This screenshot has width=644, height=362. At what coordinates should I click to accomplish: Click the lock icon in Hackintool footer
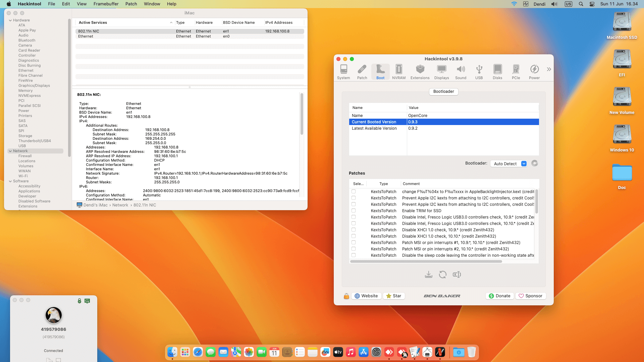(x=346, y=296)
